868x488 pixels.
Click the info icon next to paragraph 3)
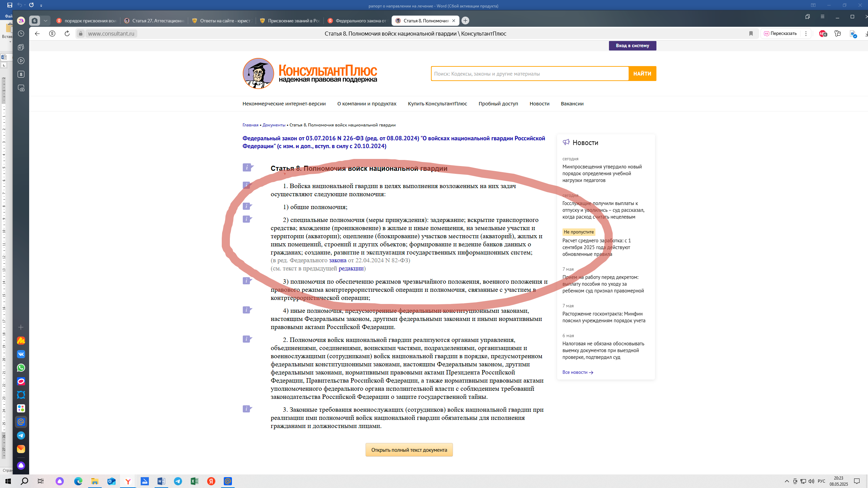tap(248, 281)
